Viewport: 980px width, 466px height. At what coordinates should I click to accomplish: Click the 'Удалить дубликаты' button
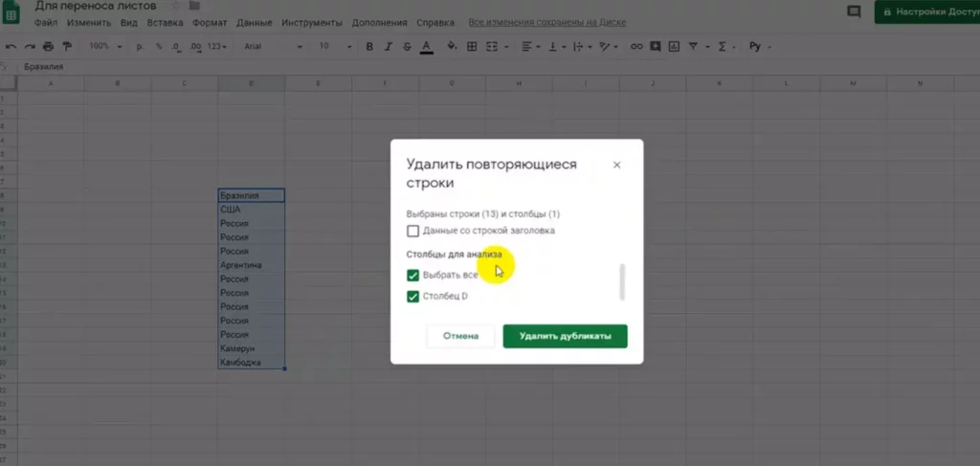click(565, 336)
